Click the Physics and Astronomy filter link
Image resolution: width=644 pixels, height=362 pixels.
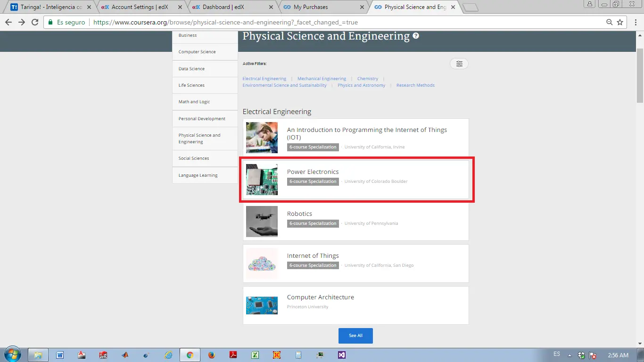coord(361,85)
